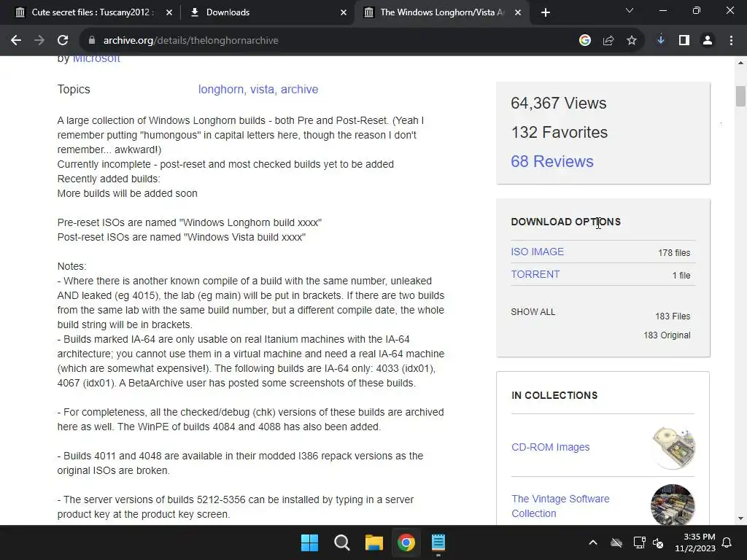Image resolution: width=747 pixels, height=560 pixels.
Task: Bookmark this page with the star
Action: coord(632,41)
